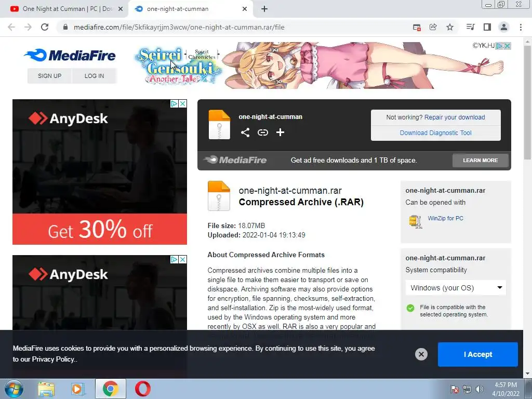532x399 pixels.
Task: Click Repair your download link
Action: pyautogui.click(x=455, y=117)
